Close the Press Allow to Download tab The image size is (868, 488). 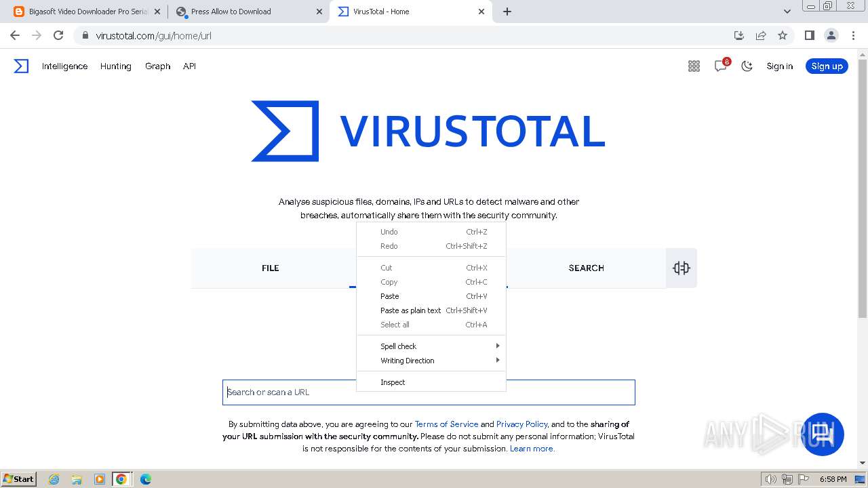click(x=319, y=12)
